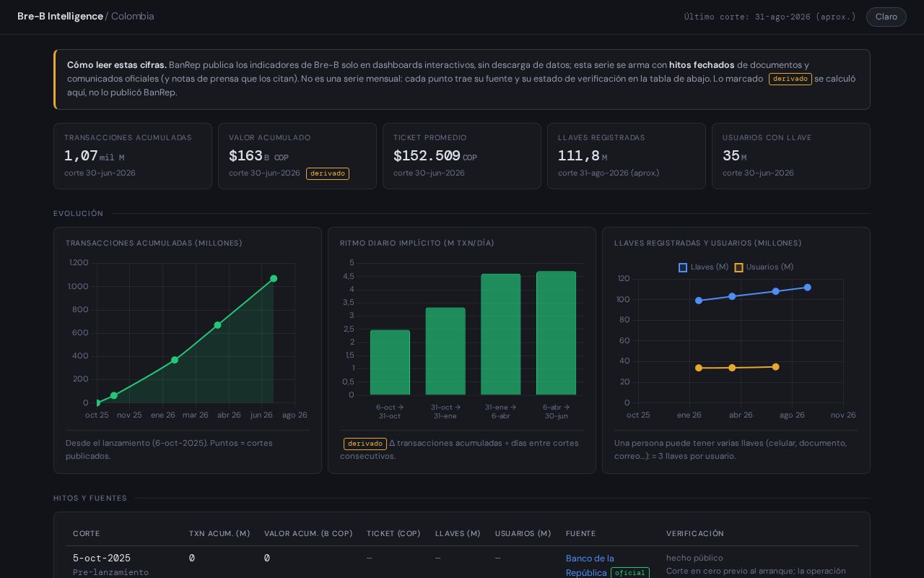The height and width of the screenshot is (578, 924).
Task: Click the Transacciones acumuladas (millones) chart title
Action: coord(154,243)
